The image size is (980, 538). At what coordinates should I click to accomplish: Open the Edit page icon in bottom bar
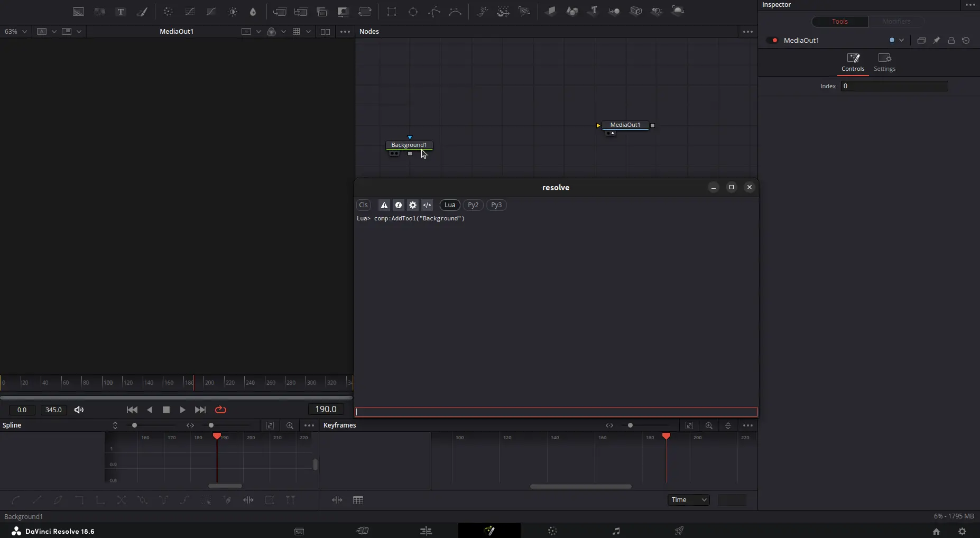tap(426, 531)
